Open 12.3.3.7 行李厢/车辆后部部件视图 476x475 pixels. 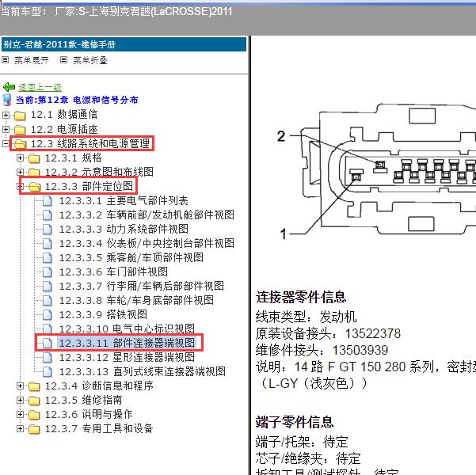[x=142, y=287]
